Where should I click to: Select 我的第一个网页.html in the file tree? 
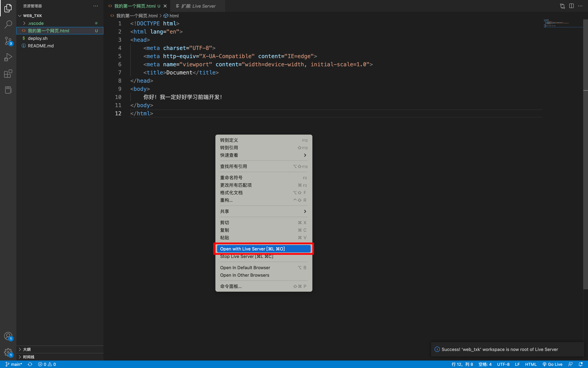[60, 31]
